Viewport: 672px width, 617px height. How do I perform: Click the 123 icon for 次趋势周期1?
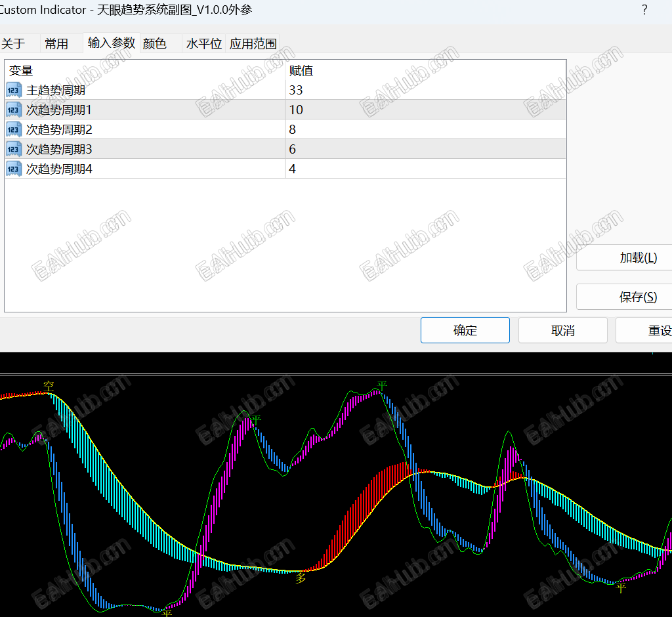click(x=14, y=110)
